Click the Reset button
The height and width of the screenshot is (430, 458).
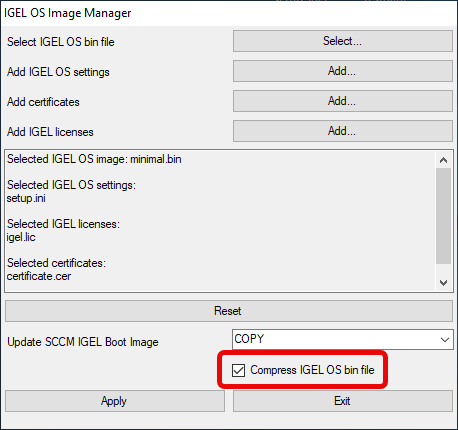coord(229,311)
